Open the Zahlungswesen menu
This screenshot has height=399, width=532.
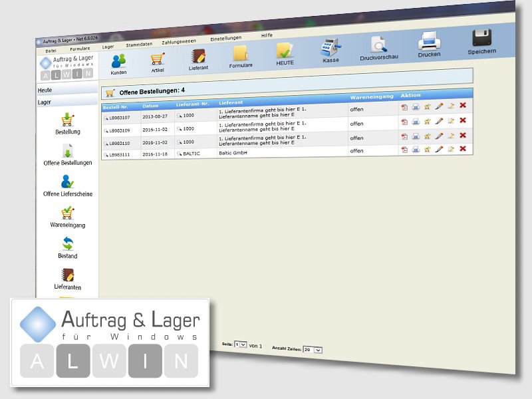click(x=179, y=42)
